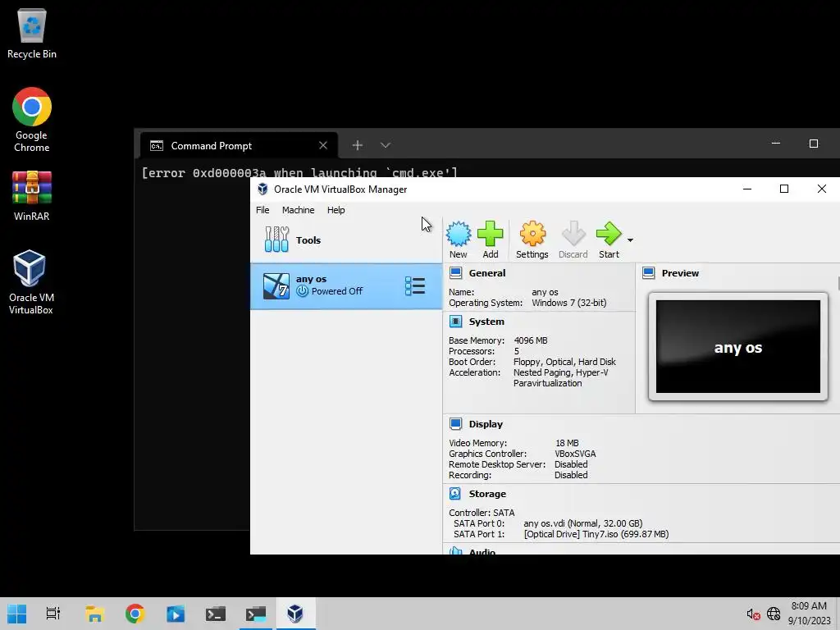Open Oracle VM VirtualBox desktop shortcut
Image resolution: width=840 pixels, height=630 pixels.
(x=30, y=282)
